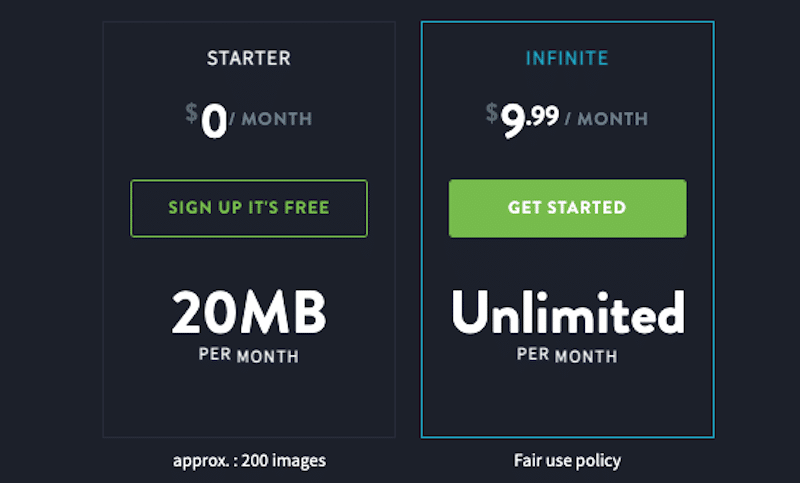Select the Starter plan card
The height and width of the screenshot is (483, 800).
[249, 230]
